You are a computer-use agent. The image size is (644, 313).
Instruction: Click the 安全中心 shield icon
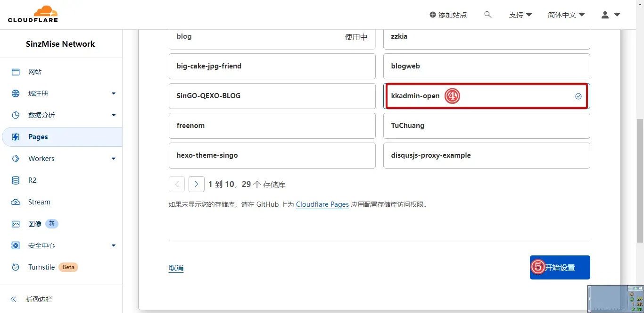point(16,245)
